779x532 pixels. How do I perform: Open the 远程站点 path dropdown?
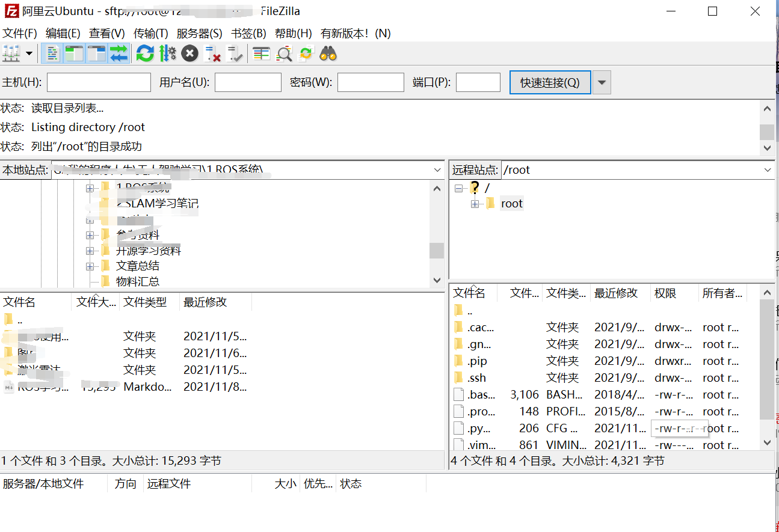pyautogui.click(x=768, y=170)
